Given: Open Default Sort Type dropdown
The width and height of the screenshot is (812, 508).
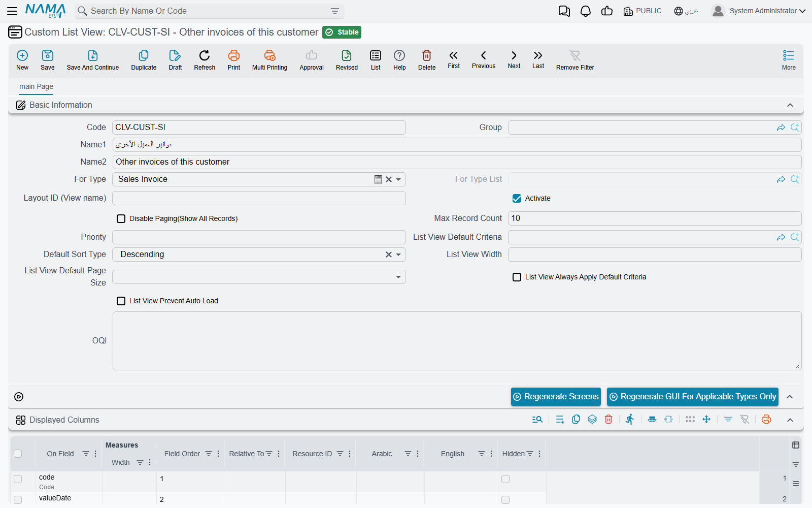Looking at the screenshot, I should pos(398,255).
